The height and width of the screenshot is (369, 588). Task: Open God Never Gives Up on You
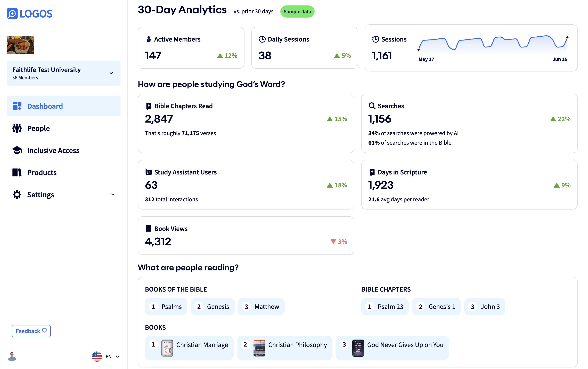[392, 348]
